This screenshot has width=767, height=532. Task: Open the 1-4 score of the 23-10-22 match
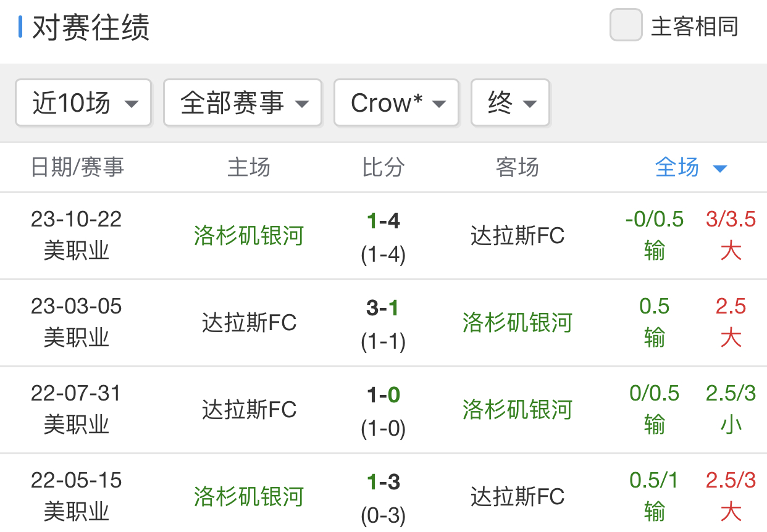click(383, 221)
